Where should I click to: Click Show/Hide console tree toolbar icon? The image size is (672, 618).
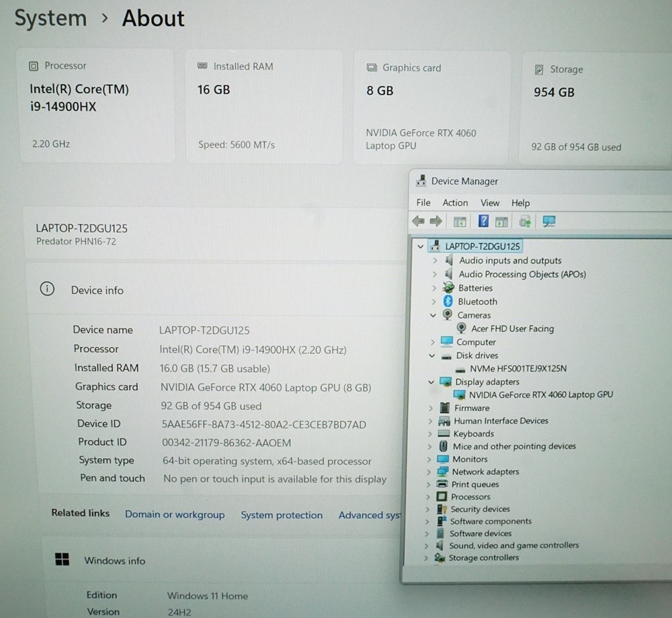point(460,222)
